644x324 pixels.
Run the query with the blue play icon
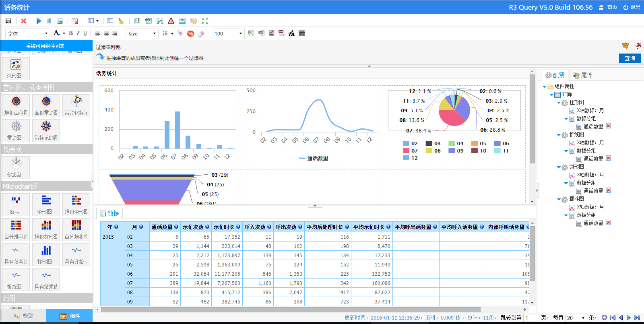(39, 21)
